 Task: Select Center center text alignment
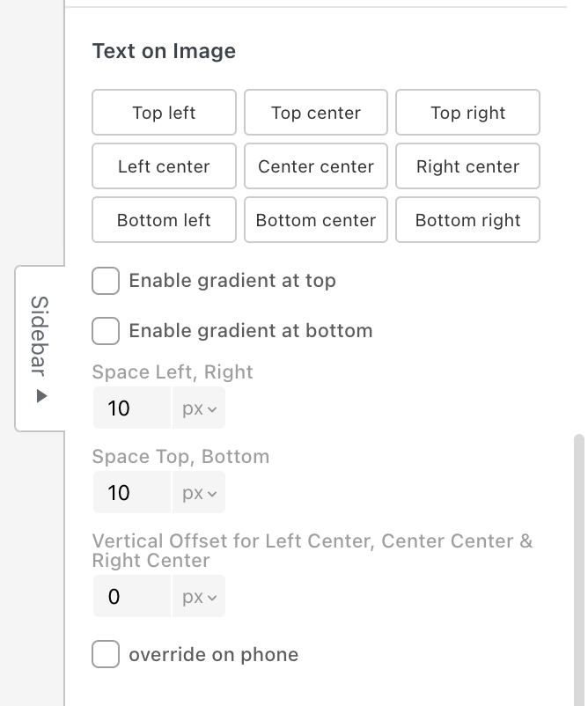click(x=316, y=166)
